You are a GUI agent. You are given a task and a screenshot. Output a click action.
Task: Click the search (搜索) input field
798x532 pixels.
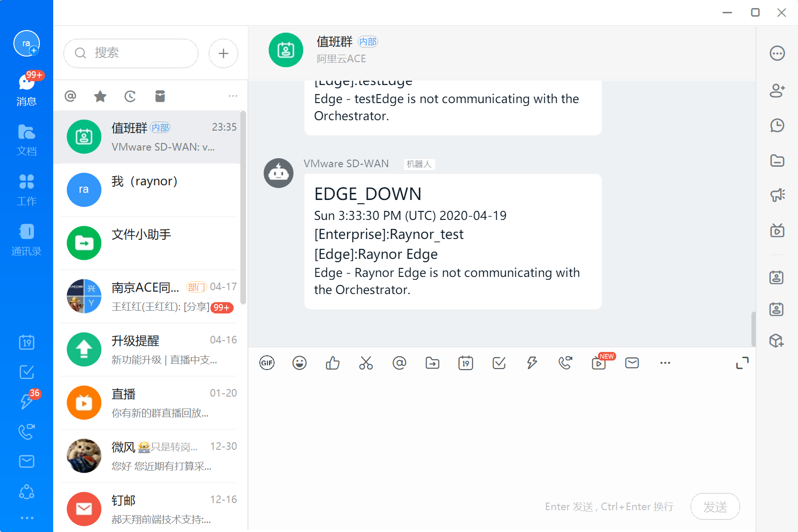(131, 53)
